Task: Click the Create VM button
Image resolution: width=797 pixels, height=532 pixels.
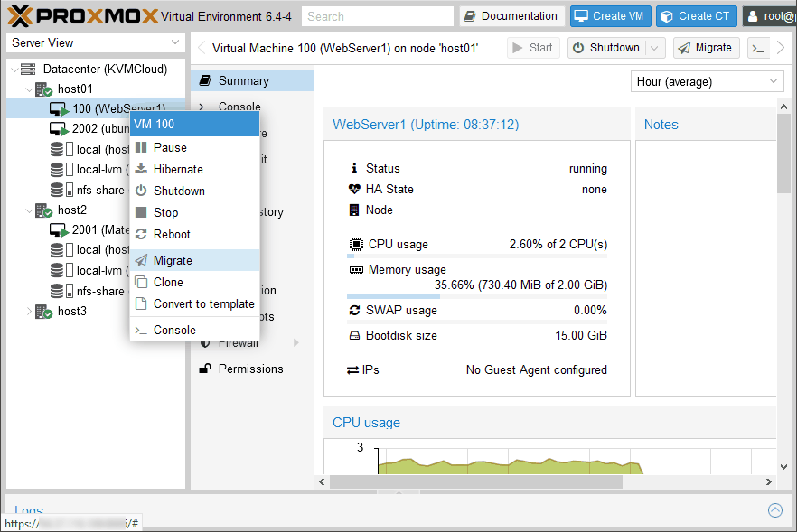Action: click(611, 16)
